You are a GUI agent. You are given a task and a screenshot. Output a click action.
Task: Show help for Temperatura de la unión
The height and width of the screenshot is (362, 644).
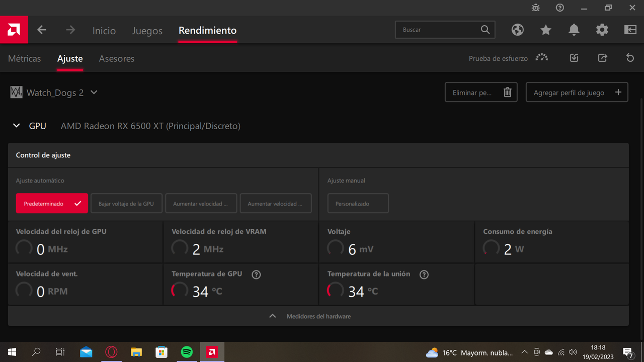tap(424, 275)
